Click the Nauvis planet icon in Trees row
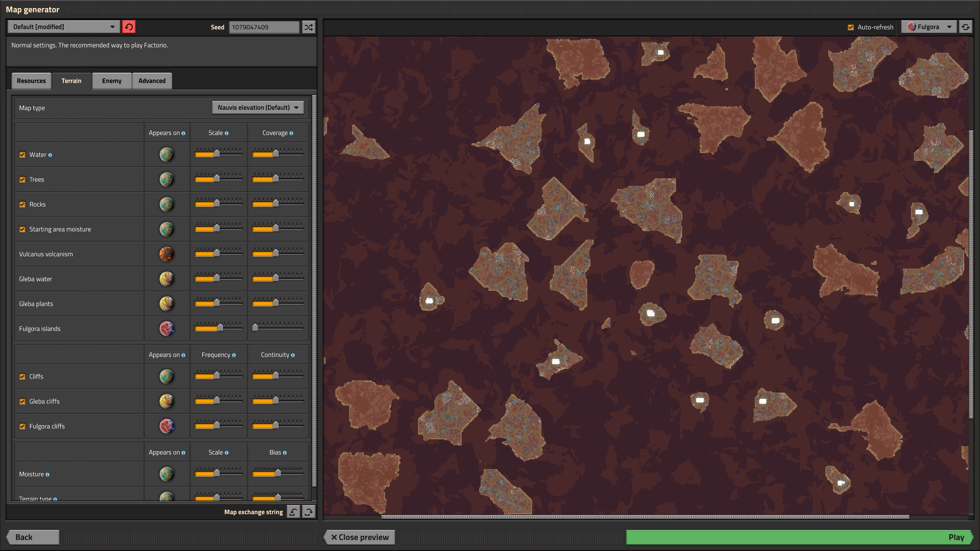The height and width of the screenshot is (551, 980). coord(167,179)
